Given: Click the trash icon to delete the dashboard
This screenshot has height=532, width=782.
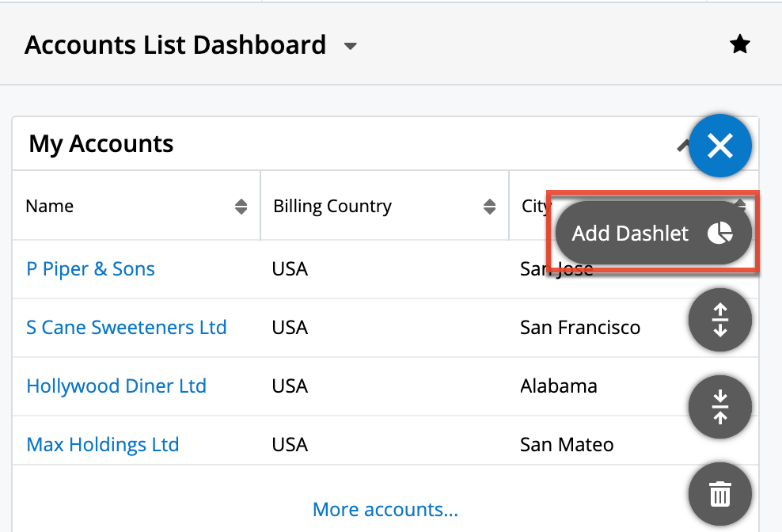Looking at the screenshot, I should (719, 493).
